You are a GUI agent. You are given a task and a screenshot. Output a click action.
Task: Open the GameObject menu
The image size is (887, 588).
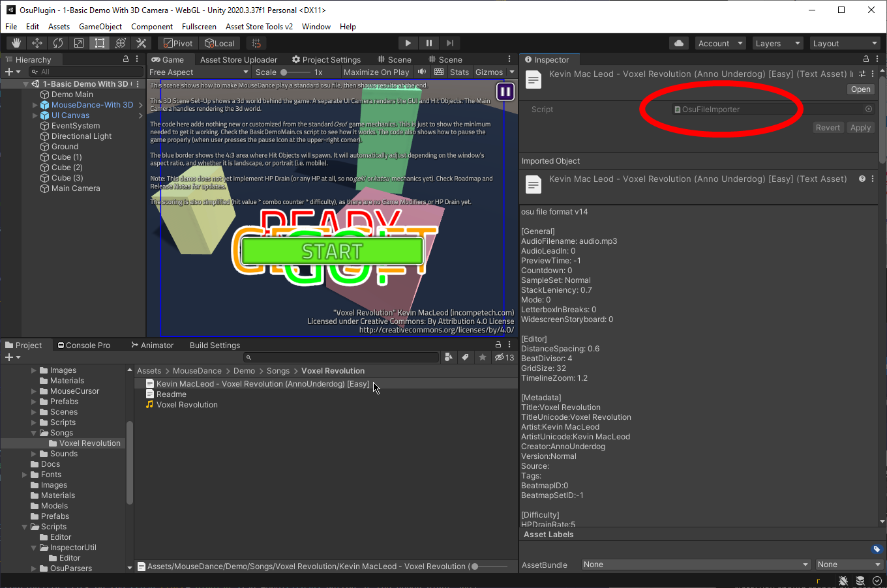[100, 27]
